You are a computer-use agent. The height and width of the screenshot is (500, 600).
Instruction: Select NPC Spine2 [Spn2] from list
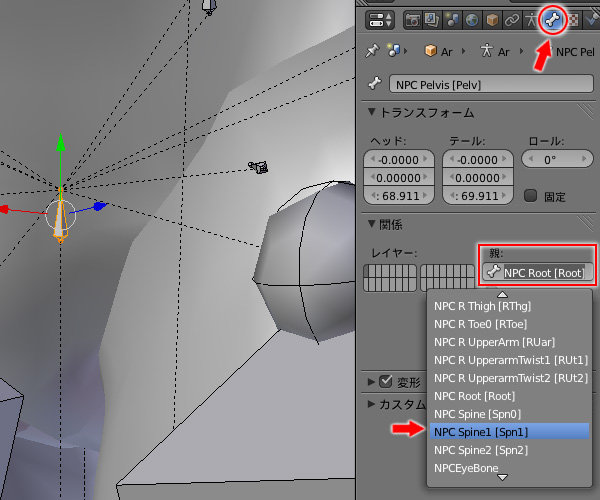click(509, 450)
